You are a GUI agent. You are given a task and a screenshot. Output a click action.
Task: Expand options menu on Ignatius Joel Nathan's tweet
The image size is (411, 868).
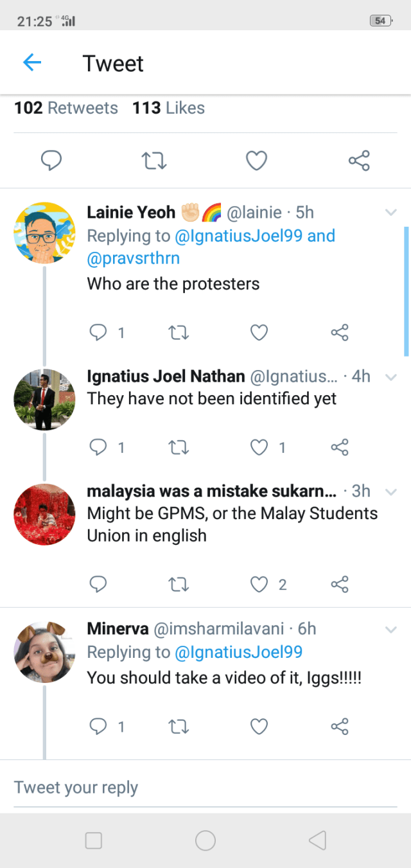click(x=390, y=377)
